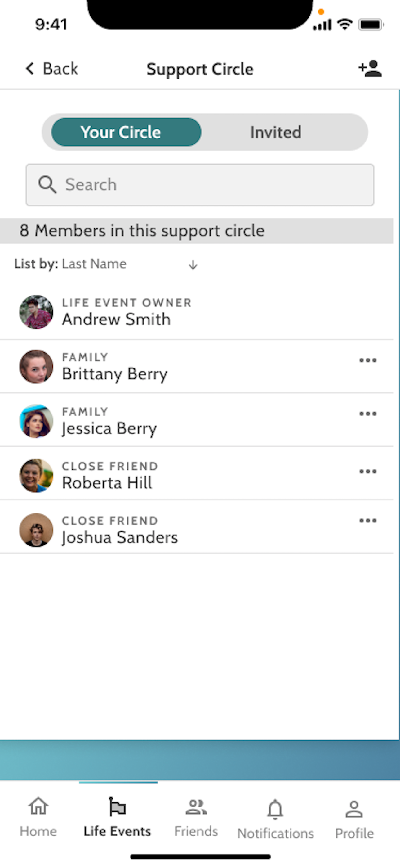Open Home from bottom navigation
Image resolution: width=400 pixels, height=868 pixels.
(x=38, y=816)
